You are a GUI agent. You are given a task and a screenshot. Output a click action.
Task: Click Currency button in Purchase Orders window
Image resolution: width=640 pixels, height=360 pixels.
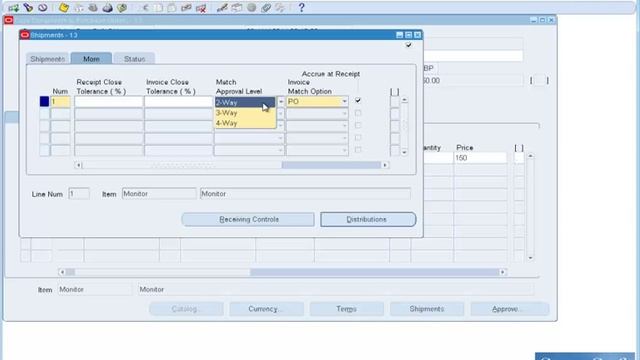pyautogui.click(x=267, y=309)
